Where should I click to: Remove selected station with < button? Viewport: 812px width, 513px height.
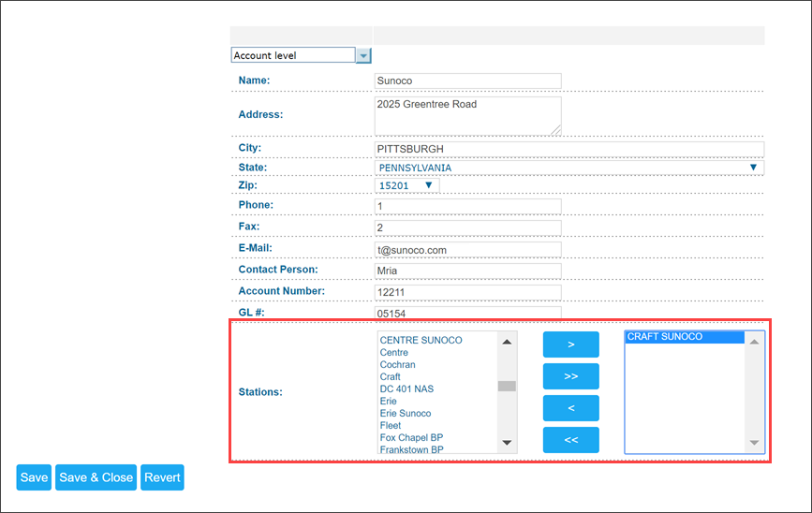[570, 408]
